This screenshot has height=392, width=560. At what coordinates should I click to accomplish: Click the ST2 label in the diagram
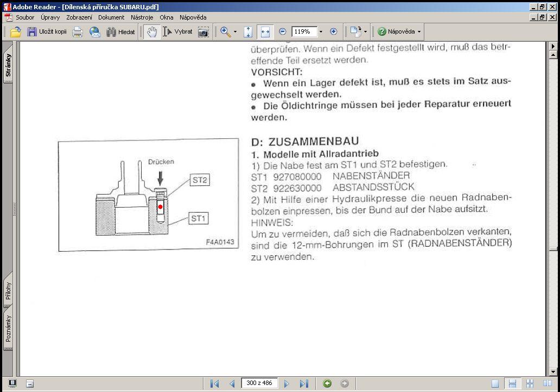[200, 180]
